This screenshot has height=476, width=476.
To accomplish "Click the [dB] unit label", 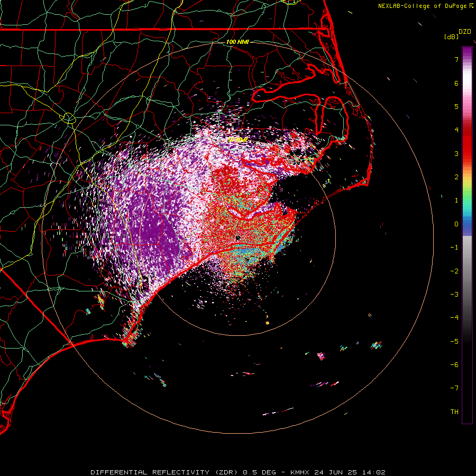I will coord(451,36).
